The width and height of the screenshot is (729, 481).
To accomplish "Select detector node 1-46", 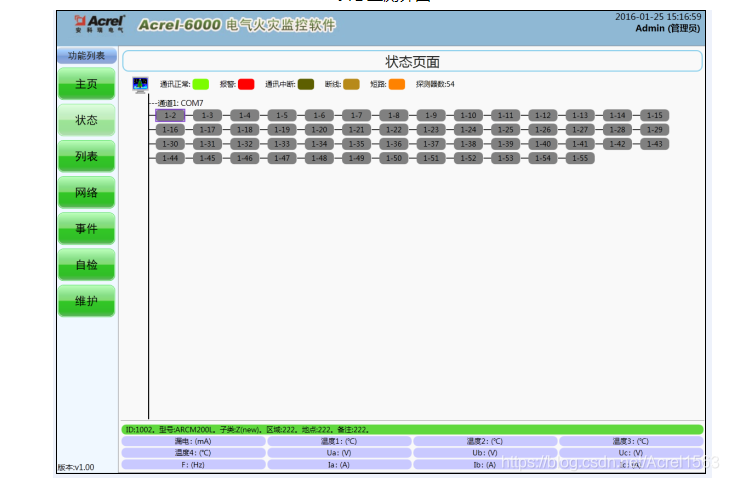I will (245, 158).
